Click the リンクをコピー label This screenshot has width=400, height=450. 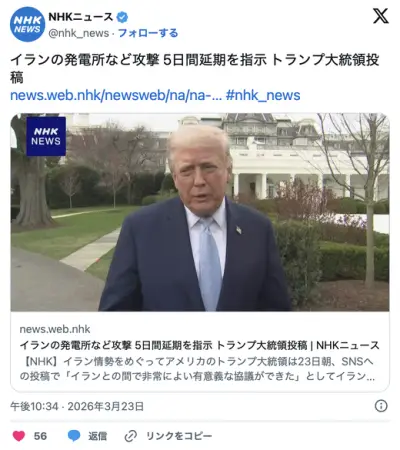[x=179, y=436]
